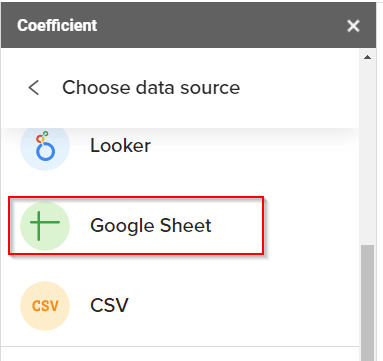The width and height of the screenshot is (383, 361).
Task: Click the gray header bar beside Coefficient title
Action: coord(220,25)
